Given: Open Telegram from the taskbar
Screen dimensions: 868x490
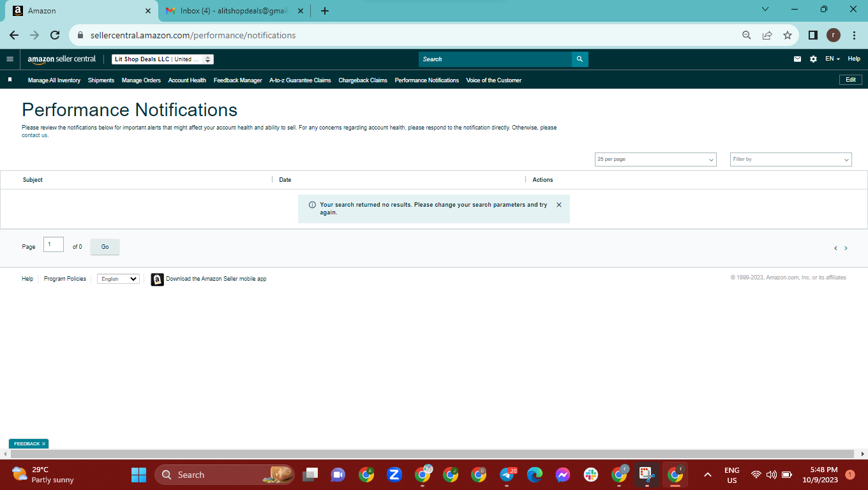Looking at the screenshot, I should [x=507, y=475].
